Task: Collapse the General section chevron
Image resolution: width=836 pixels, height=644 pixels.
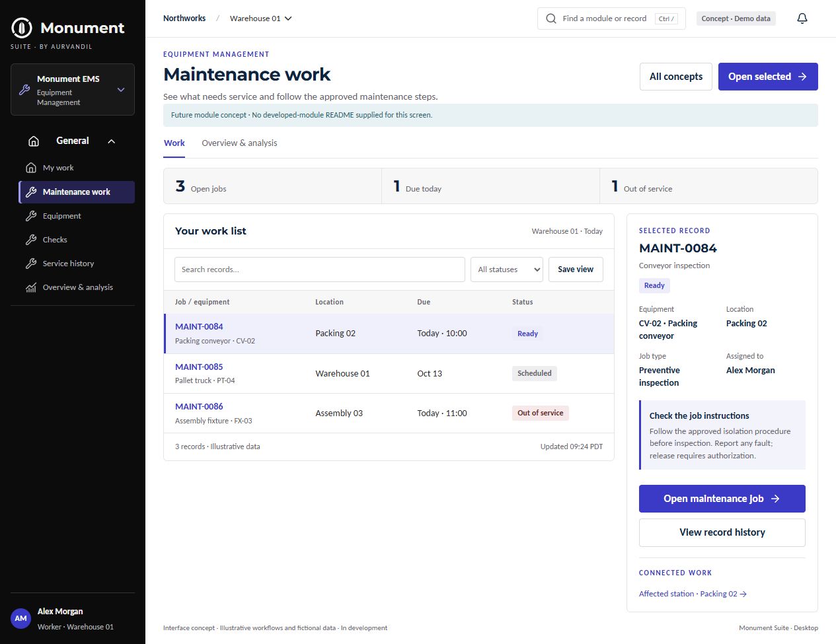Action: [112, 141]
